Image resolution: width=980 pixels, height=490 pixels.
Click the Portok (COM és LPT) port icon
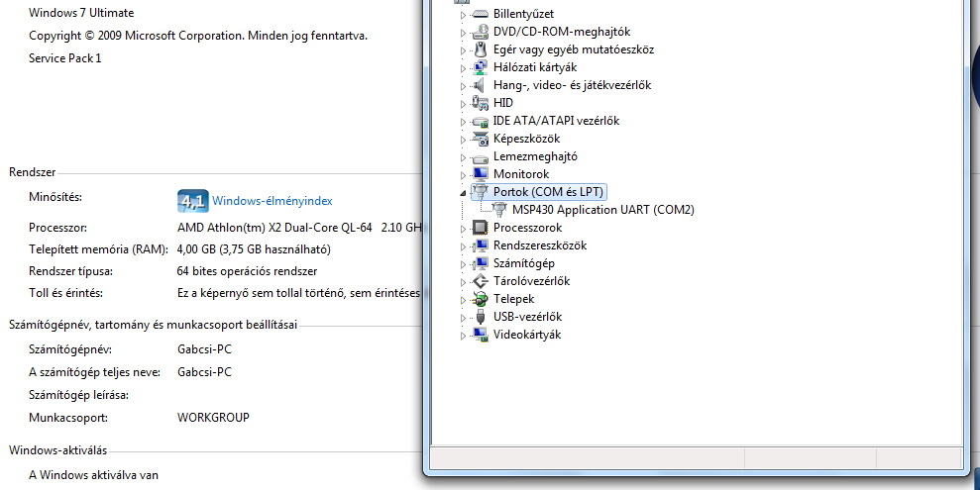click(480, 192)
